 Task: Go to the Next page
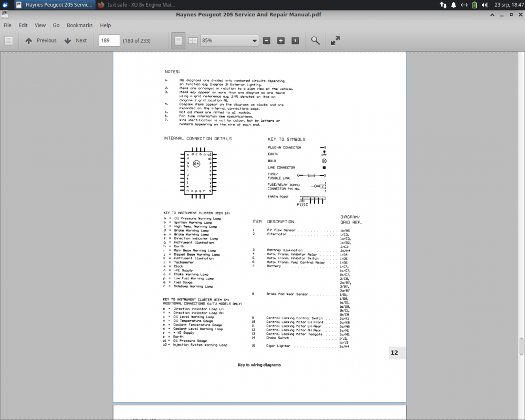pyautogui.click(x=76, y=40)
